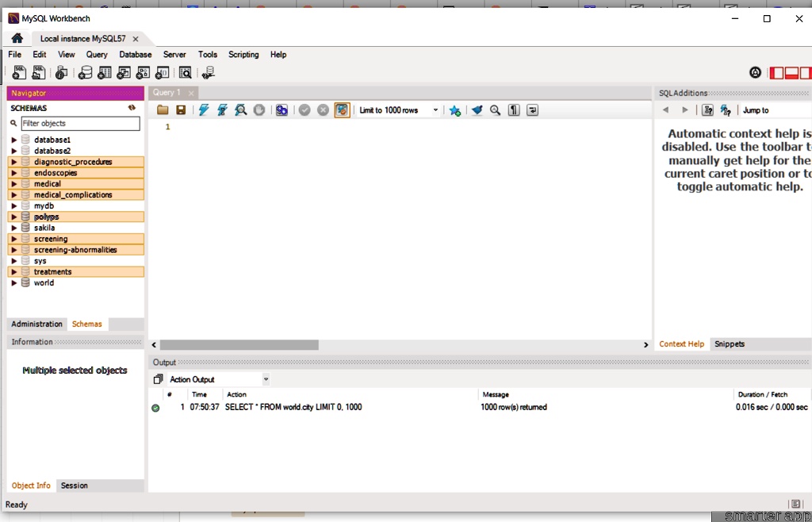Viewport: 812px width, 522px height.
Task: Open the Database menu
Action: pyautogui.click(x=135, y=55)
